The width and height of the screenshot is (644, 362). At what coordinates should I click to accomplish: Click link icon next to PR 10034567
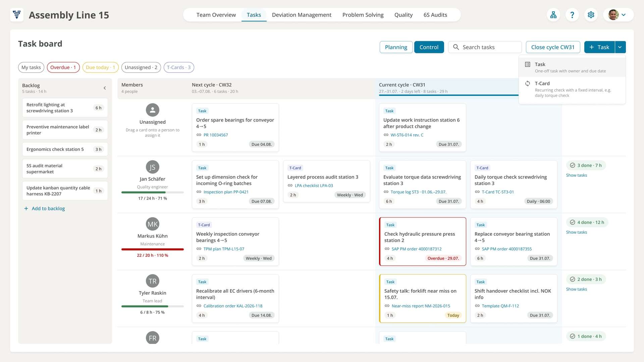point(199,135)
